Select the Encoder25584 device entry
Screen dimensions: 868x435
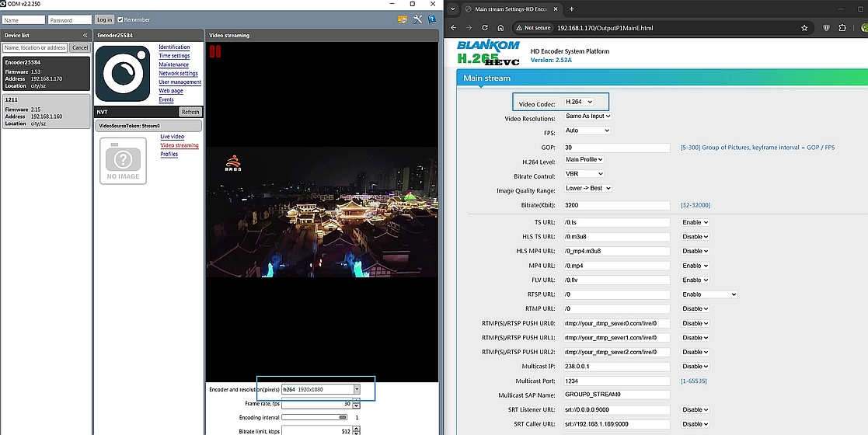pyautogui.click(x=47, y=74)
